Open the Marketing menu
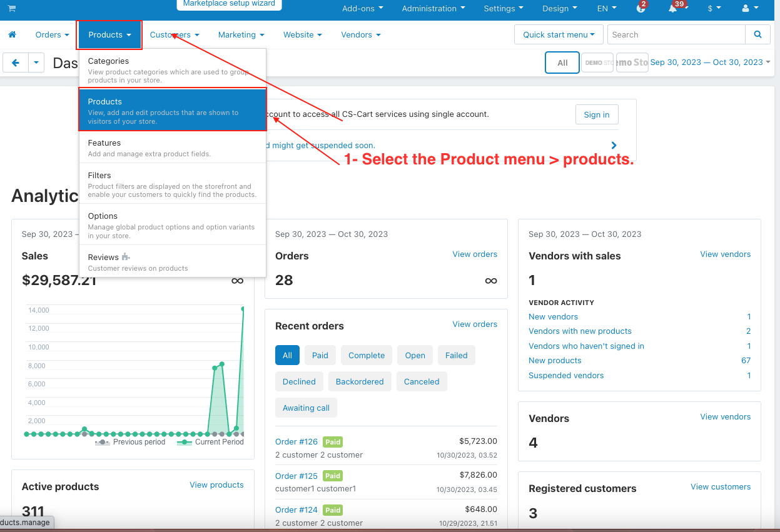 241,35
